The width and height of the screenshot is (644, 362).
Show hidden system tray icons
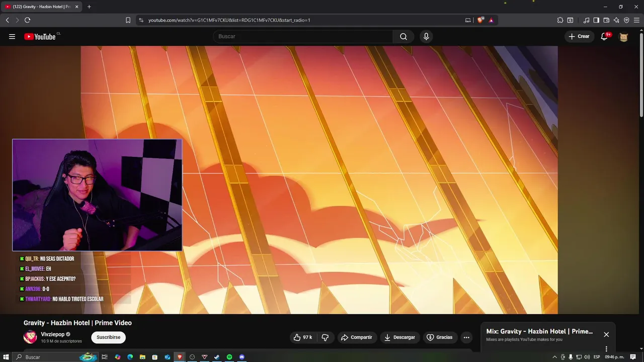(555, 357)
